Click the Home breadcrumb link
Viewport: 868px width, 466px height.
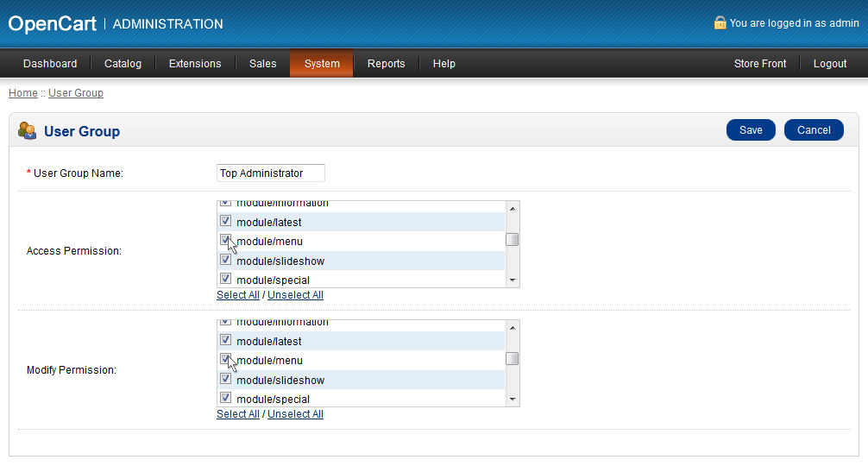coord(23,93)
